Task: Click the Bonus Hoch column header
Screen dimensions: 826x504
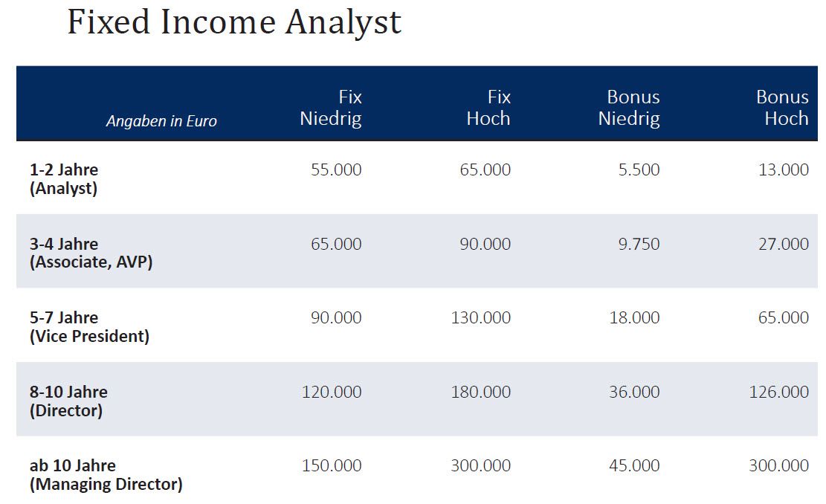Action: [x=782, y=108]
